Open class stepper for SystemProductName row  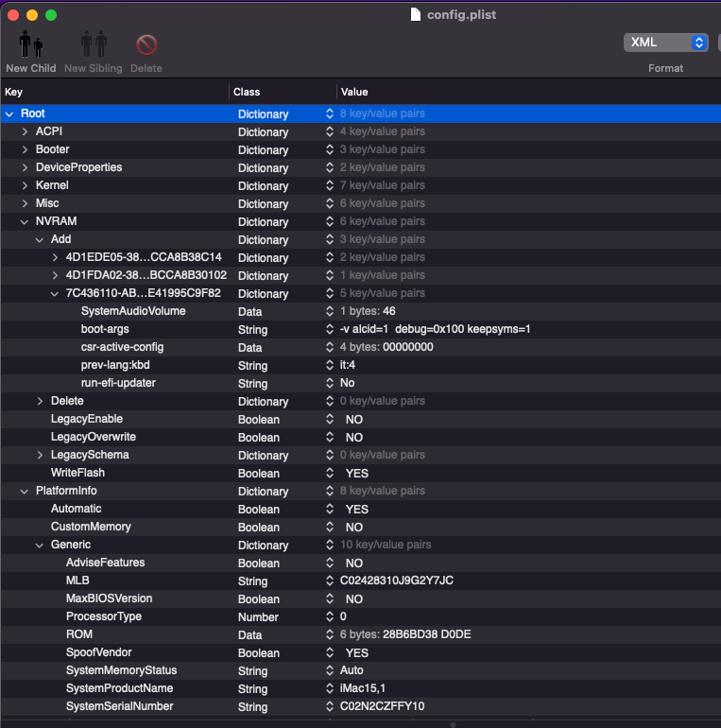(330, 688)
